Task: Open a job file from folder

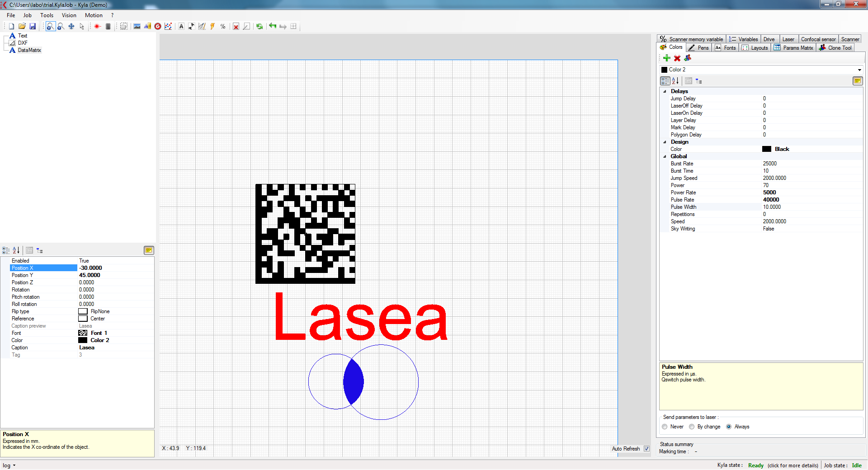Action: click(22, 26)
